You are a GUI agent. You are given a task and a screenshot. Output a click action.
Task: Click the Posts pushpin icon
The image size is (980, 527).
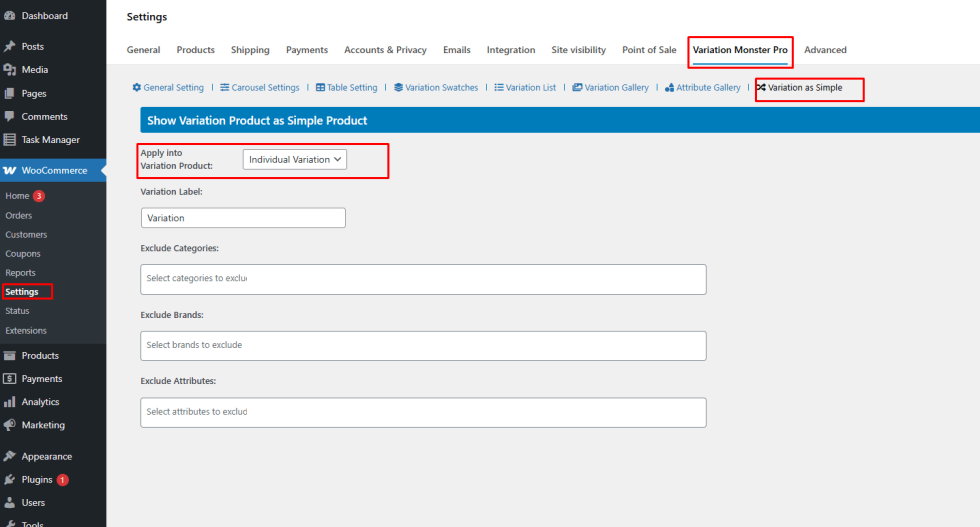[x=9, y=46]
